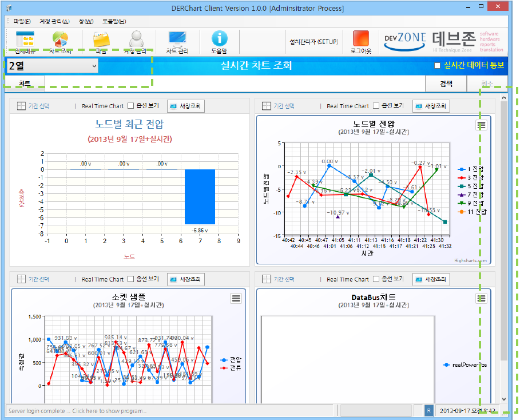Viewport: 520px width, 420px height.
Task: Click the blue 도움말 info icon
Action: (x=219, y=38)
